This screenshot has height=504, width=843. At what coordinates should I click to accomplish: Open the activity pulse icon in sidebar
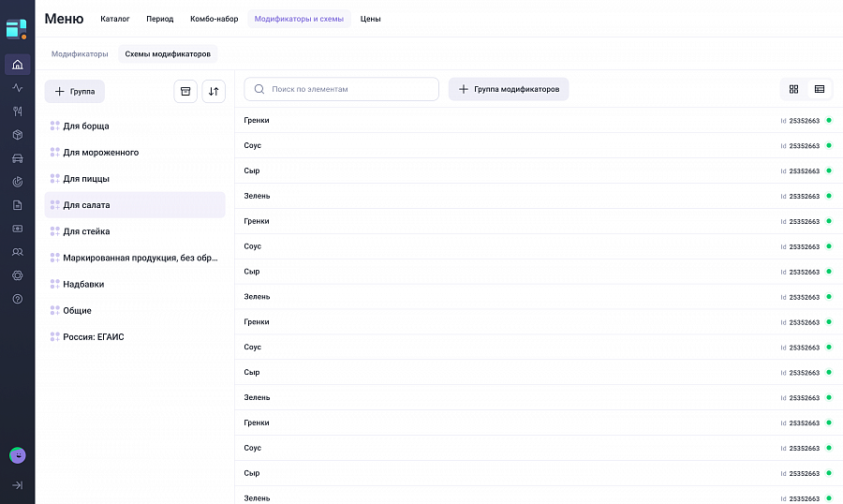point(17,88)
